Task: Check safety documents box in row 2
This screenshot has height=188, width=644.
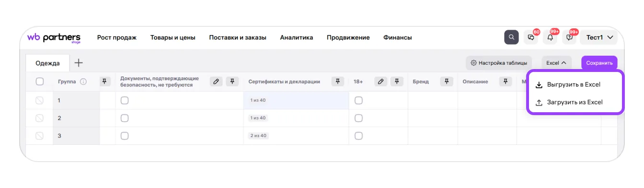Action: click(125, 118)
